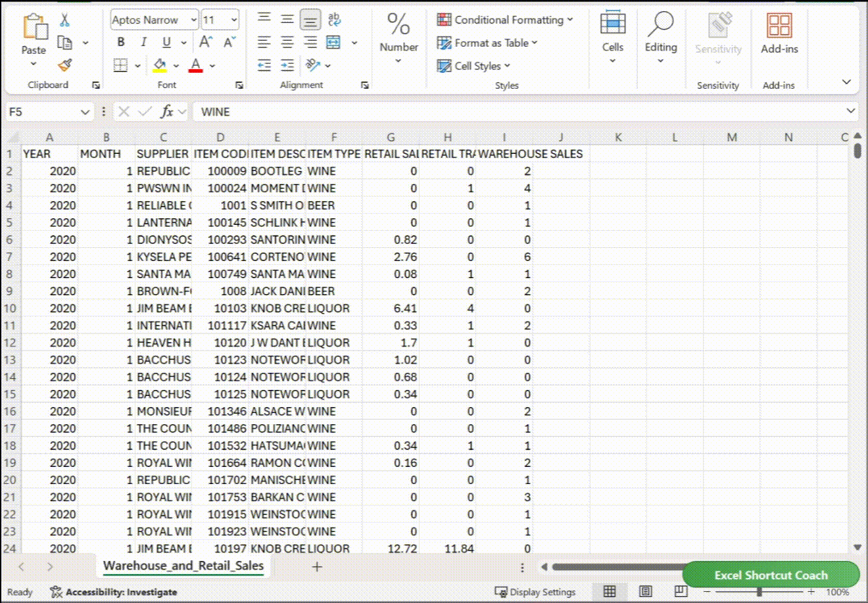Copy the selected cell
868x603 pixels.
tap(64, 43)
